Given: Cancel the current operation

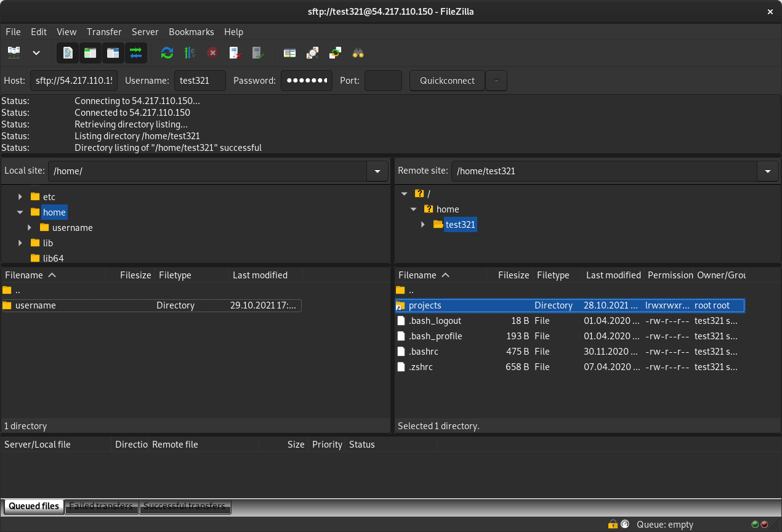Looking at the screenshot, I should click(x=212, y=53).
